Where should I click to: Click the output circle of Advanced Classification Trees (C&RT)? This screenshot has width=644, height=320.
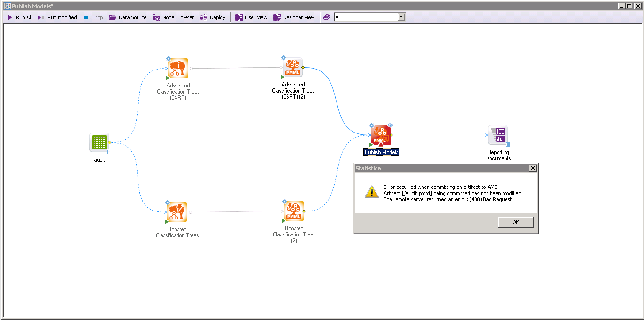[x=191, y=69]
